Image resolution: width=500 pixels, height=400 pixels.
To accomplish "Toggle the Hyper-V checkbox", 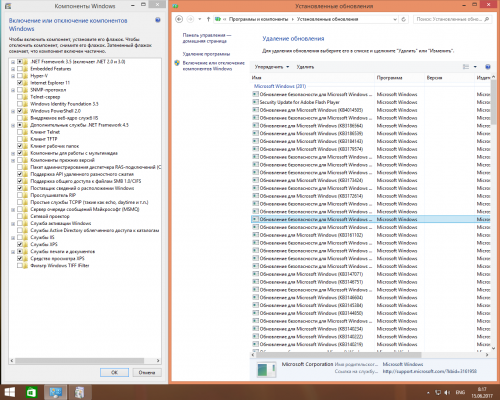I will pyautogui.click(x=20, y=76).
